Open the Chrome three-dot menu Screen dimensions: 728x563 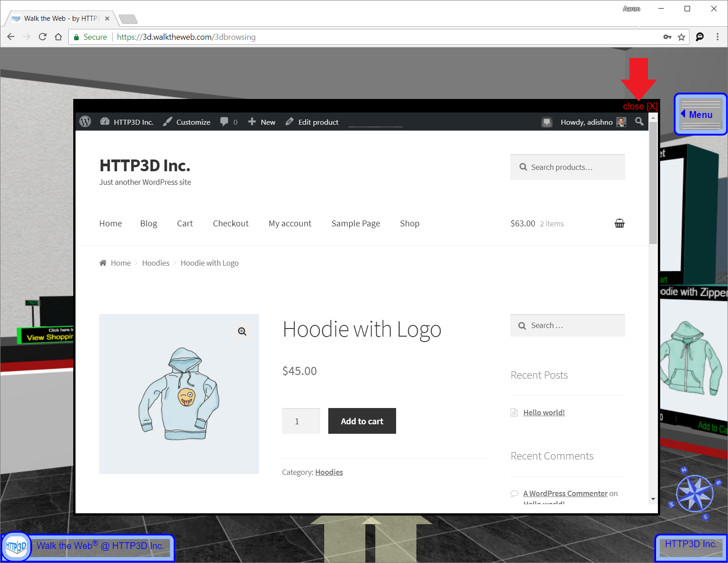718,37
